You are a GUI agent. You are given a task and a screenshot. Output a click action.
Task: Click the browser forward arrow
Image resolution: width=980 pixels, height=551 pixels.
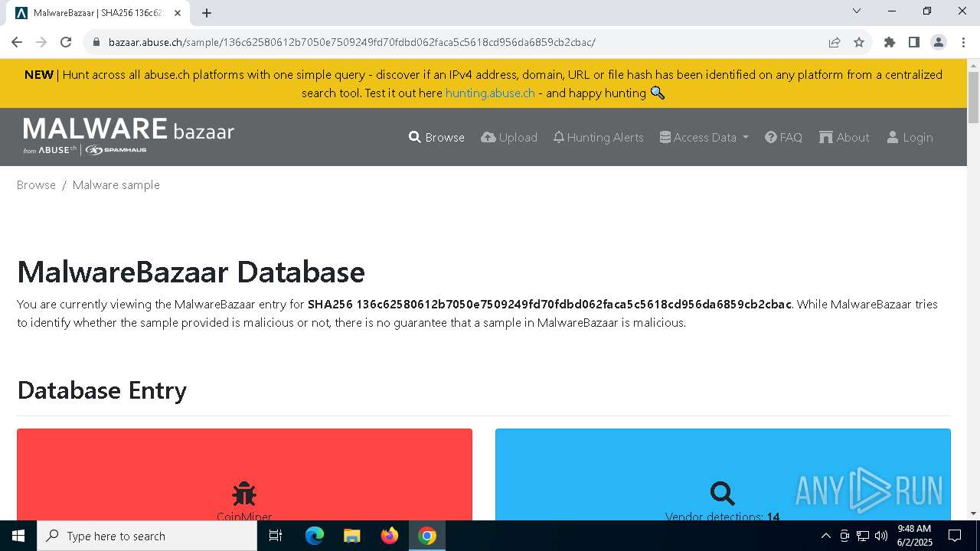[41, 42]
